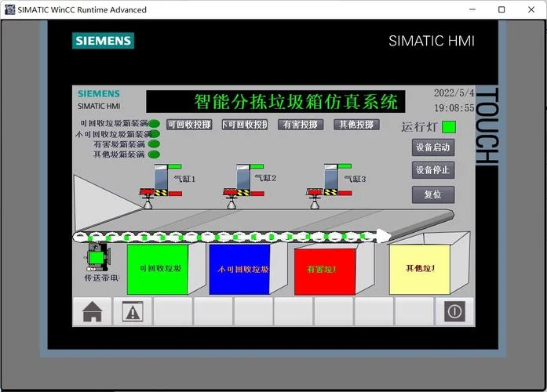This screenshot has height=392, width=547.
Task: Maximize the WinCC Runtime window
Action: tap(501, 9)
